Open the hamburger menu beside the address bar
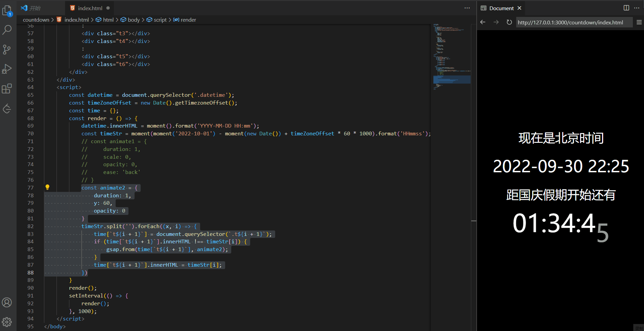This screenshot has width=644, height=331. coord(639,22)
